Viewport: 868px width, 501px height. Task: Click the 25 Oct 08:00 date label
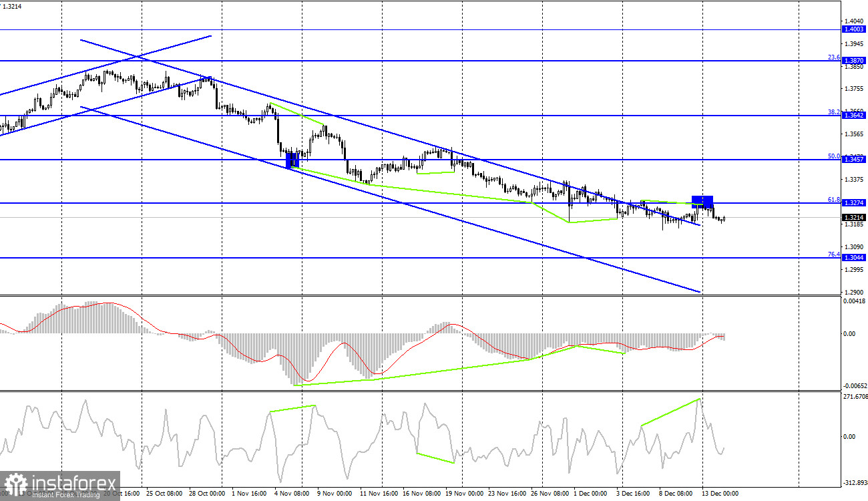164,494
